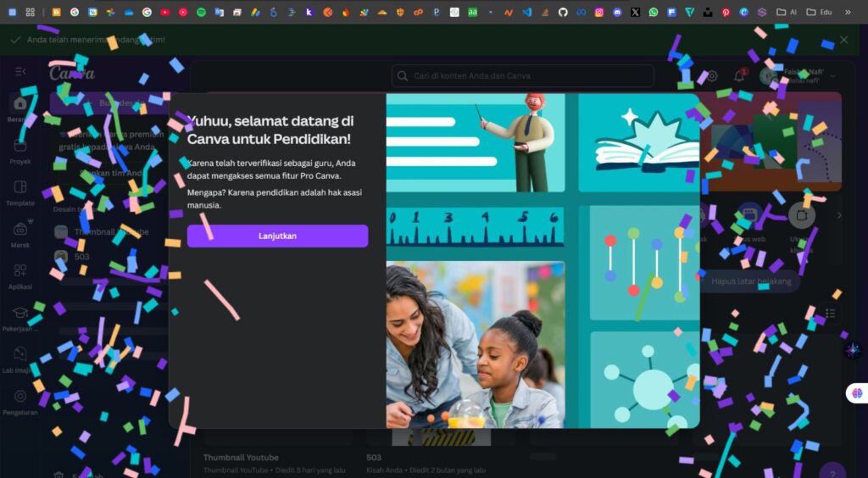This screenshot has width=868, height=478.
Task: Open the OneDrive cloud bookmark
Action: click(x=129, y=12)
